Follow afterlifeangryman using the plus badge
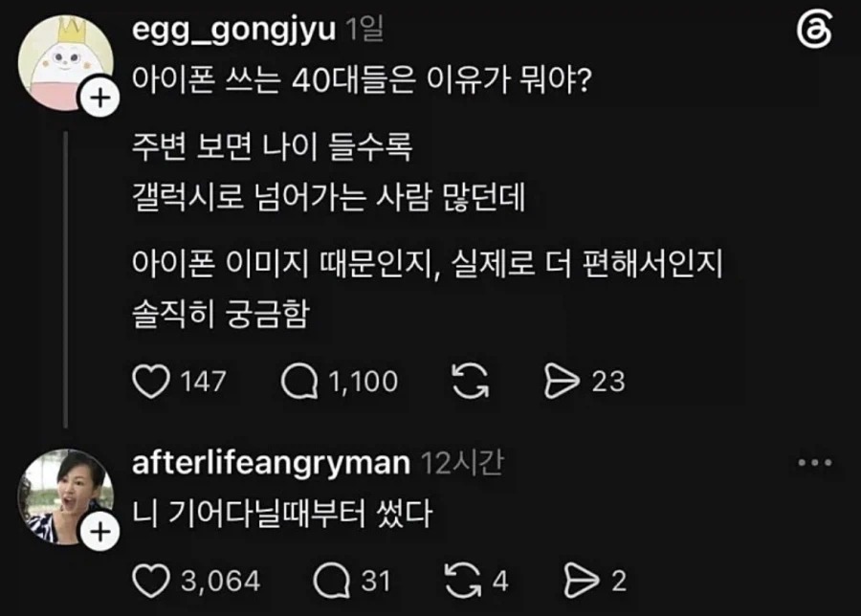 (99, 532)
